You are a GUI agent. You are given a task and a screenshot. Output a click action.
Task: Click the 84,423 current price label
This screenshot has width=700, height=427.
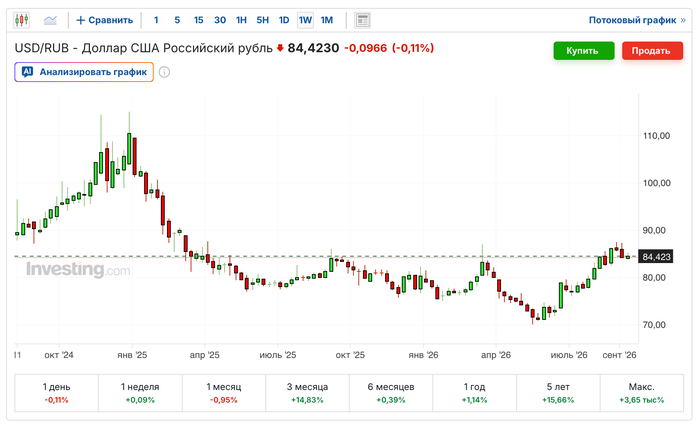[x=656, y=257]
